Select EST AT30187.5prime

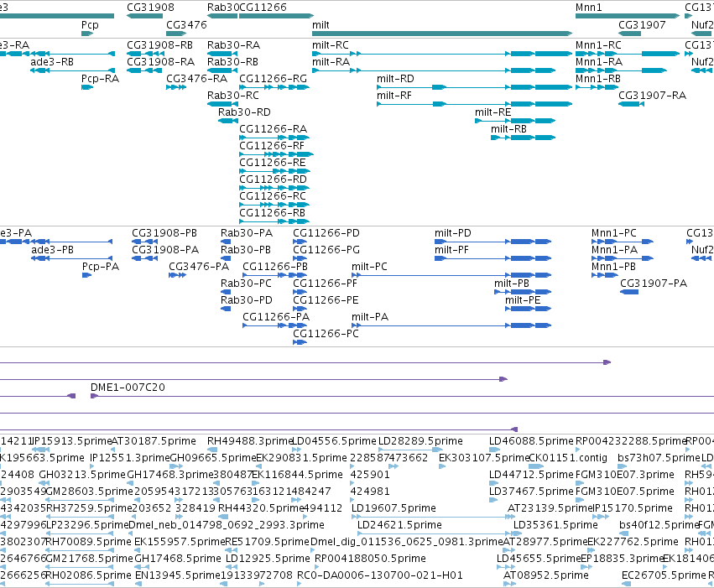pos(154,441)
